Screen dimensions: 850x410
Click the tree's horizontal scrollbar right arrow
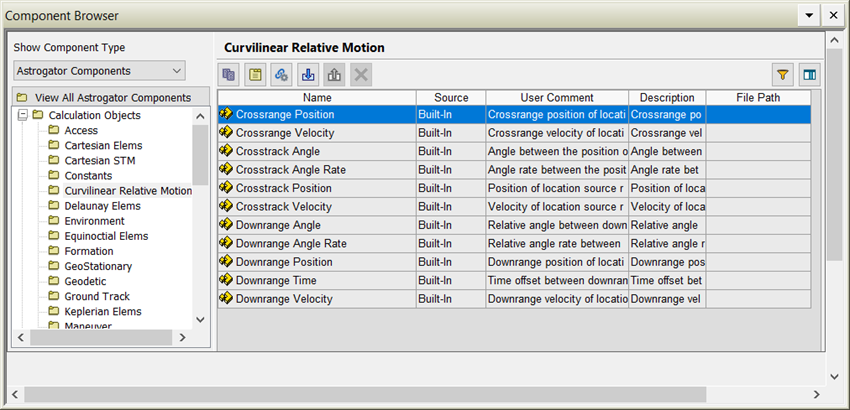coord(182,339)
